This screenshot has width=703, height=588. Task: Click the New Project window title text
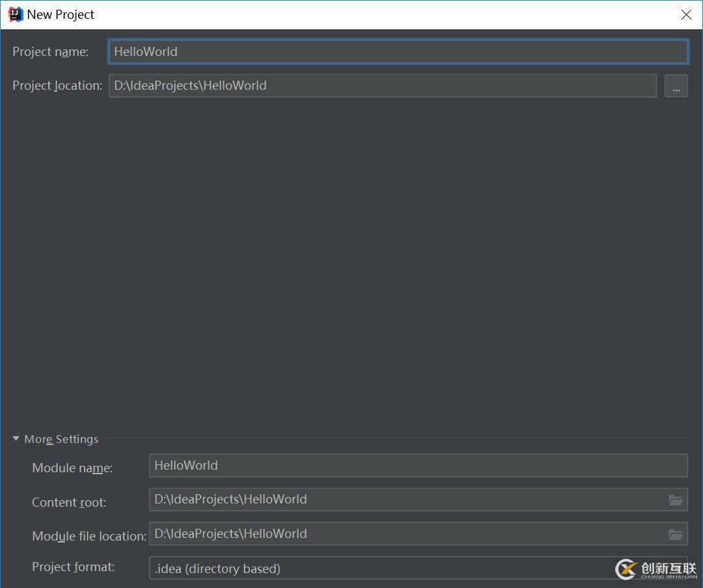[x=61, y=14]
